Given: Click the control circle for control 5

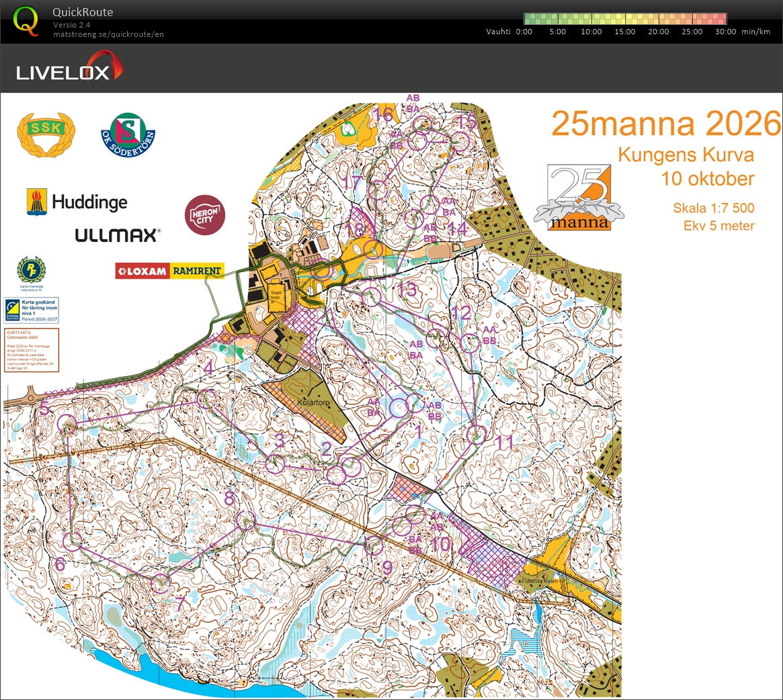Looking at the screenshot, I should 67,425.
